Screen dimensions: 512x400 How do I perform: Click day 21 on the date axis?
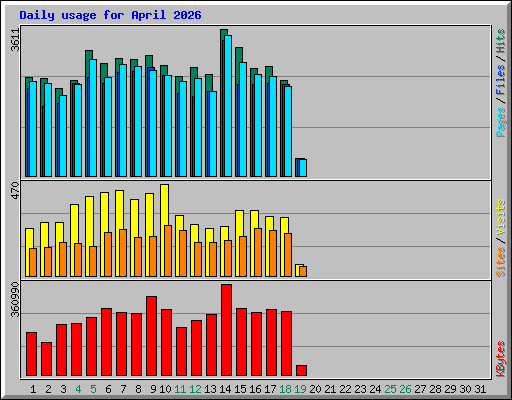(x=330, y=389)
